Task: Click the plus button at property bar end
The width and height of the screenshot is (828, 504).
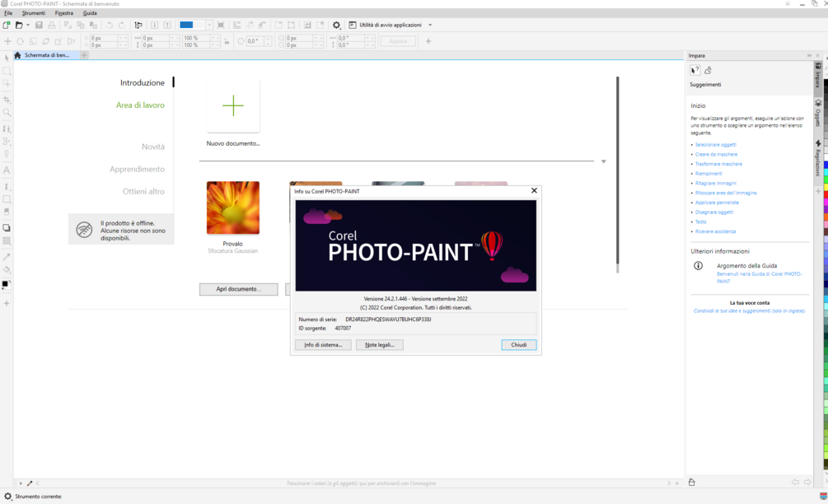Action: (x=428, y=41)
